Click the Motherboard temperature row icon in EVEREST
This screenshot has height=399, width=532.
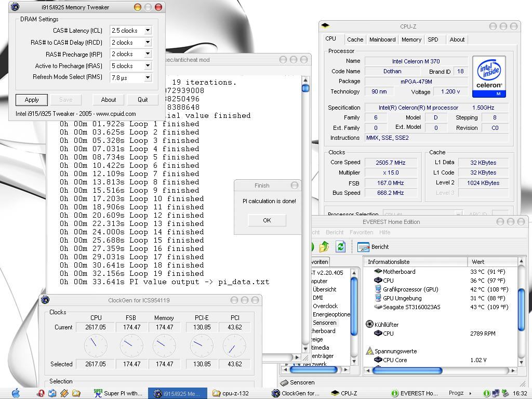(378, 271)
